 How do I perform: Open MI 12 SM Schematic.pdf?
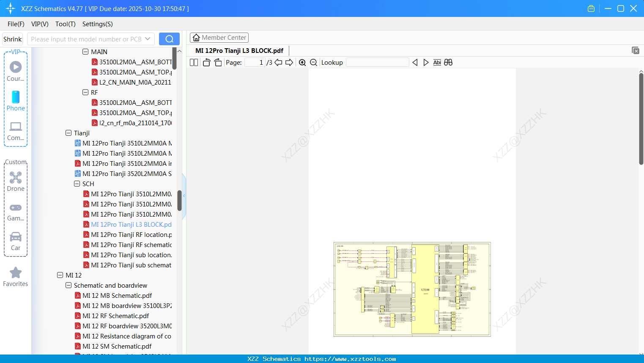point(113,346)
